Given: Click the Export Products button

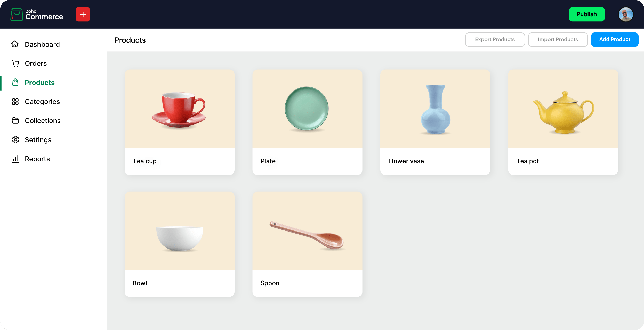Looking at the screenshot, I should tap(495, 39).
